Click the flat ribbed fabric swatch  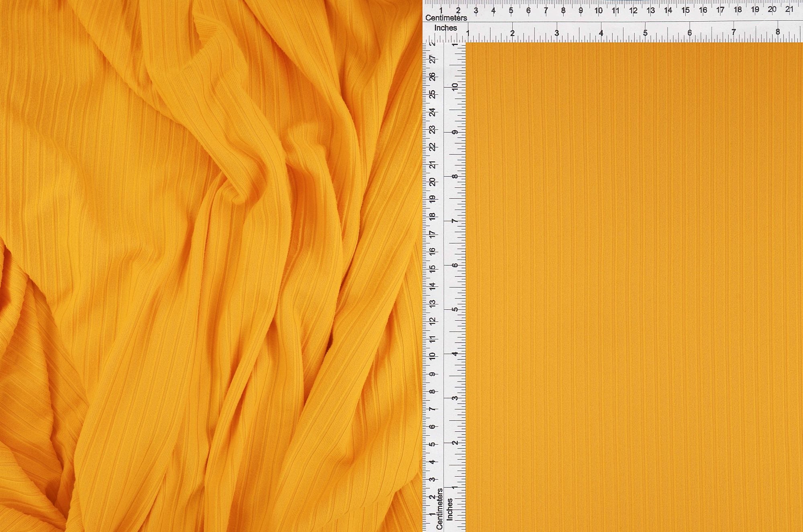coord(634,287)
